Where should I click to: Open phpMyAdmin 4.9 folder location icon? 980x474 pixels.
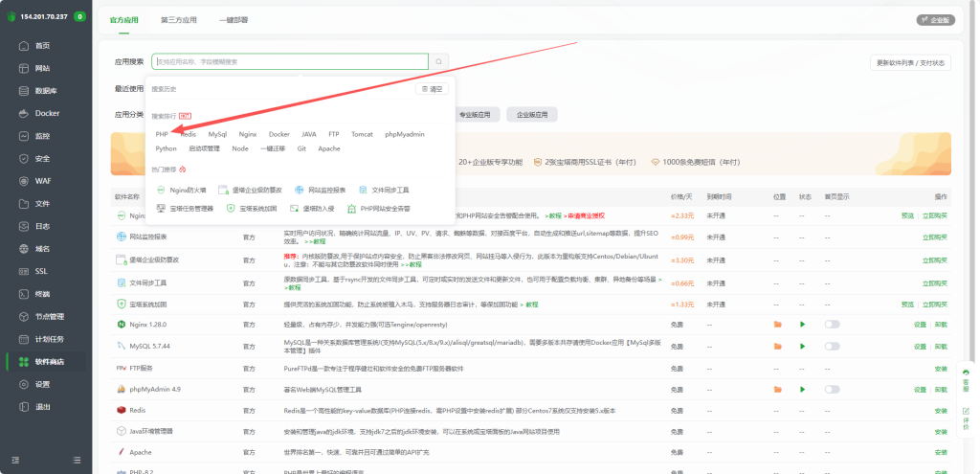click(777, 389)
